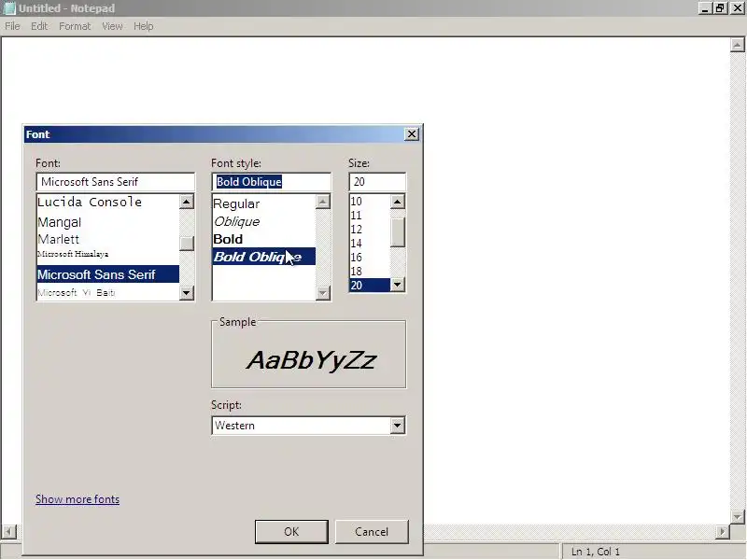Click font style list scroll up arrow
Screen dimensions: 747x560
tap(322, 202)
